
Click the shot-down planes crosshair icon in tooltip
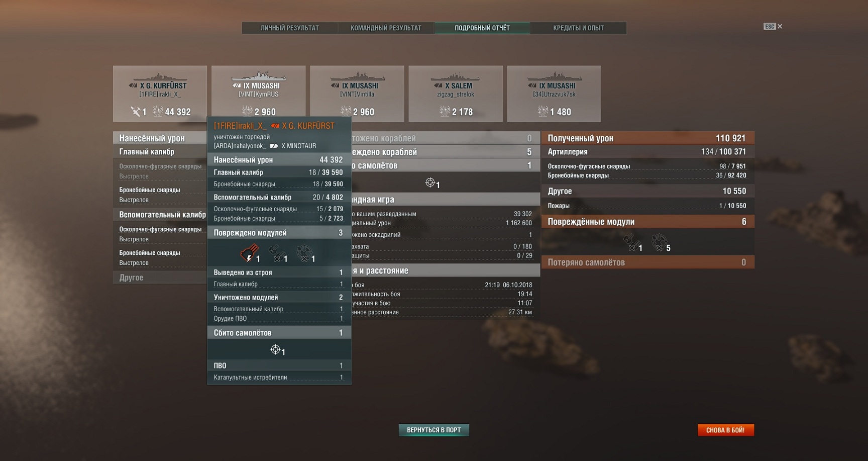(275, 349)
